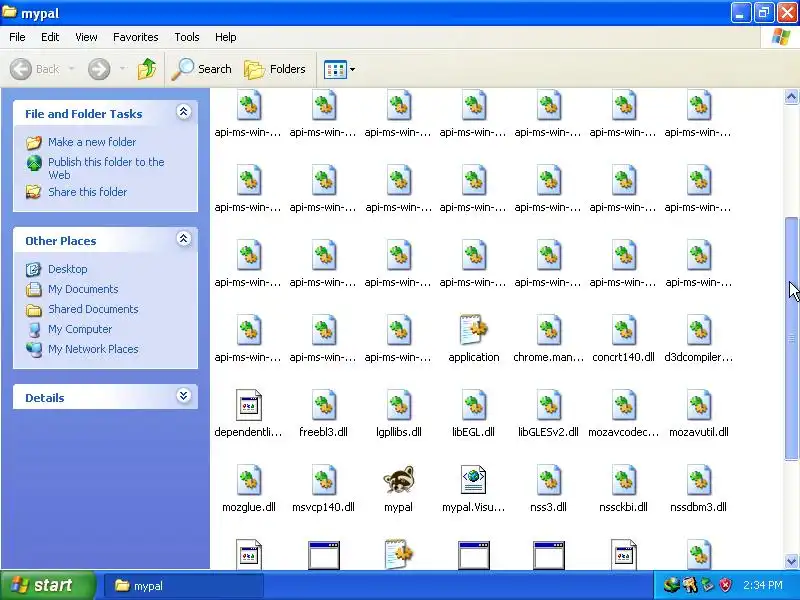Screen dimensions: 800x600
Task: Select the freebl3.dll file icon
Action: tap(323, 405)
